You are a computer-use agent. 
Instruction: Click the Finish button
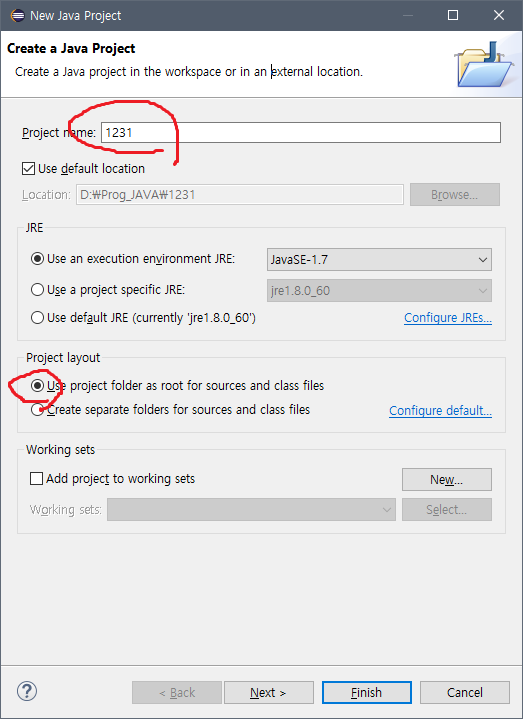(x=367, y=692)
